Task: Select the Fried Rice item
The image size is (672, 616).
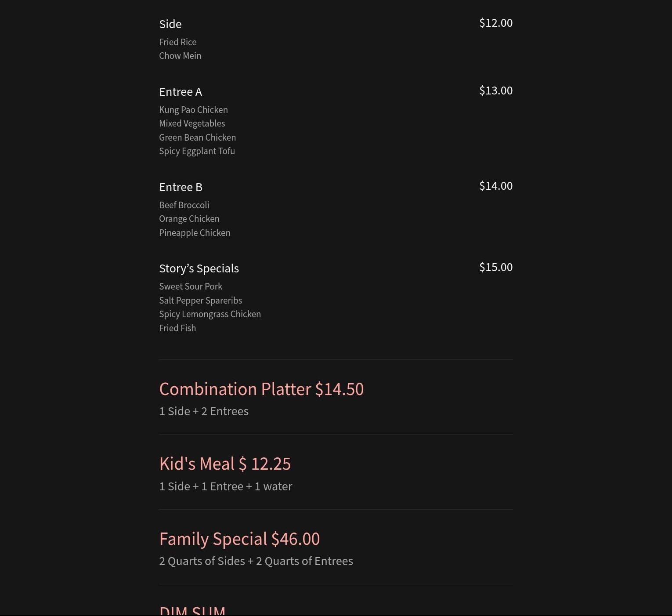Action: (x=178, y=42)
